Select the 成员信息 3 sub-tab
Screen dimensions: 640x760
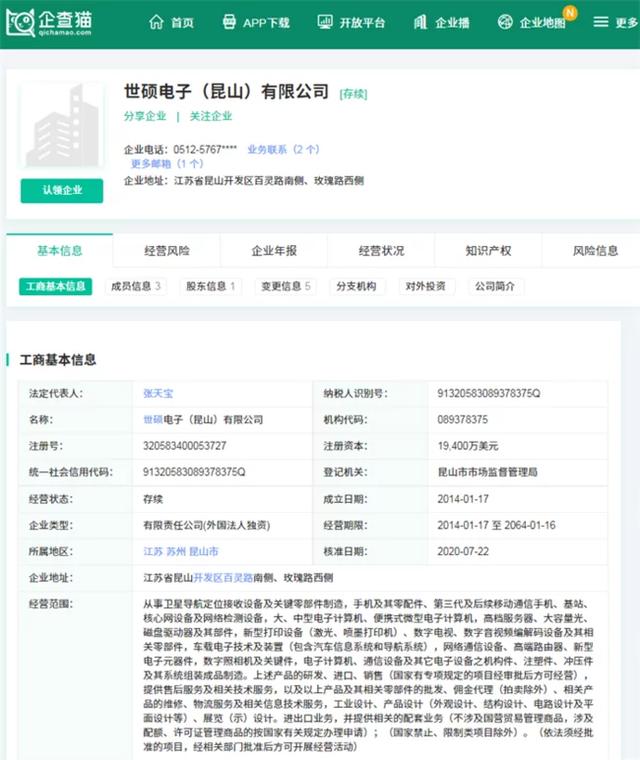[136, 286]
